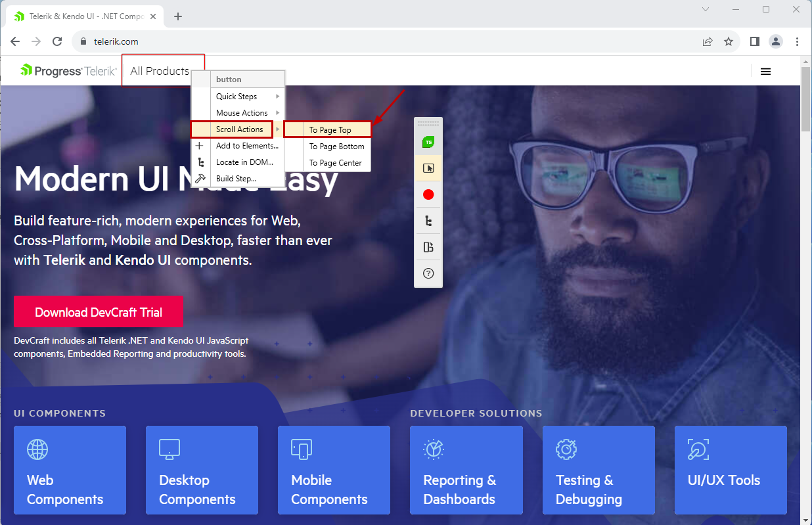Open Chrome three-dot menu
Image resolution: width=812 pixels, height=525 pixels.
pyautogui.click(x=797, y=41)
